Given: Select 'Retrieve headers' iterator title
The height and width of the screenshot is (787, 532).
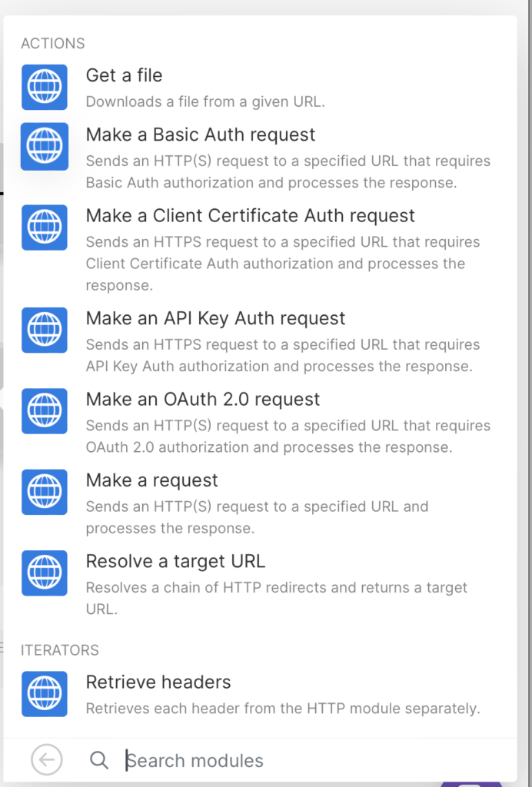Looking at the screenshot, I should (158, 682).
